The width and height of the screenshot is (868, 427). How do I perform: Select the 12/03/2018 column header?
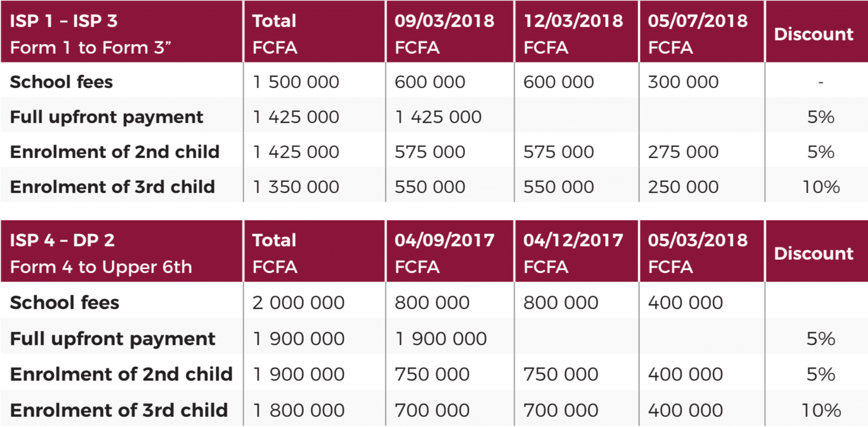coord(573,21)
